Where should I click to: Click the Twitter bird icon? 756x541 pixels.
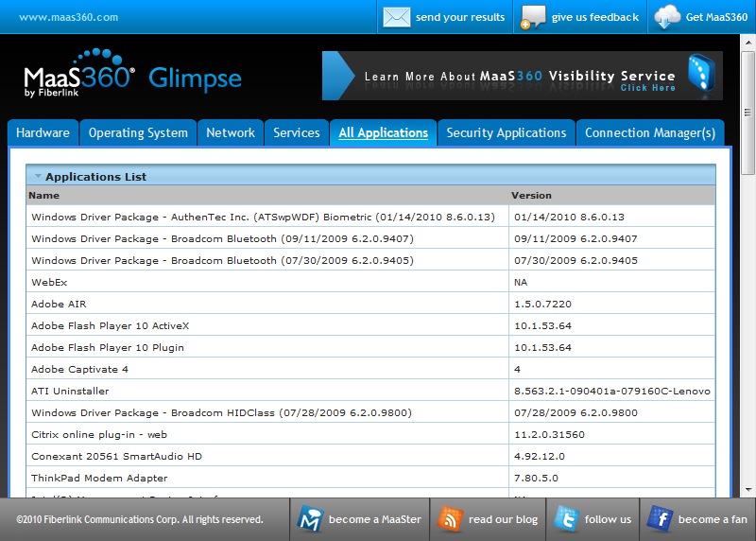point(566,519)
